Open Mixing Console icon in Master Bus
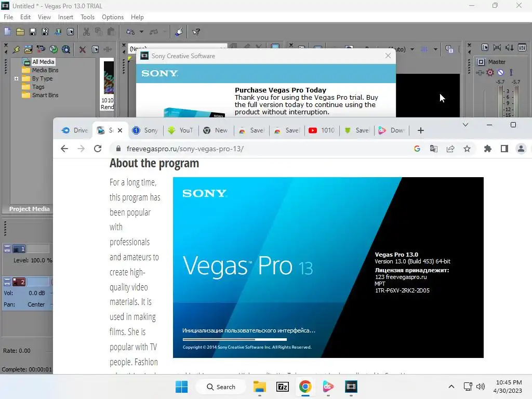Viewport: 532px width, 399px height. (522, 48)
